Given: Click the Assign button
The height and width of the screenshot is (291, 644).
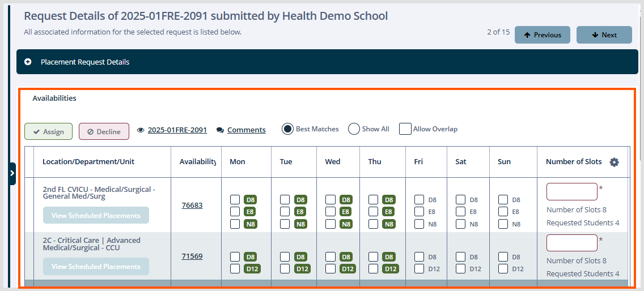Looking at the screenshot, I should point(48,131).
